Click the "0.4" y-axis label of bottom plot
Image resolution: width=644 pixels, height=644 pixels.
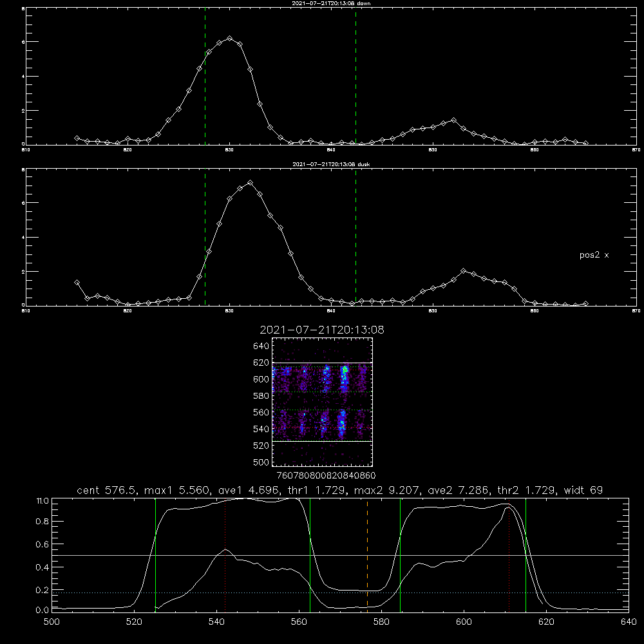43,567
